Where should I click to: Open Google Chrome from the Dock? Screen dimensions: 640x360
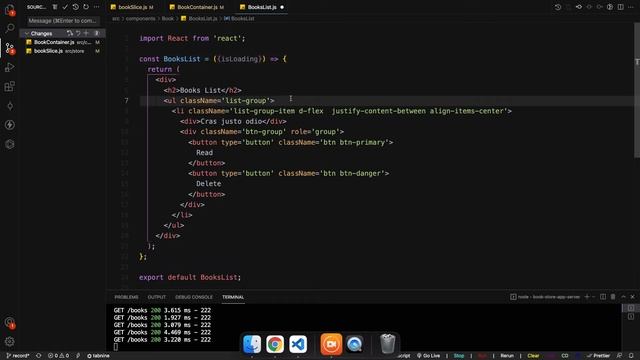pyautogui.click(x=275, y=344)
